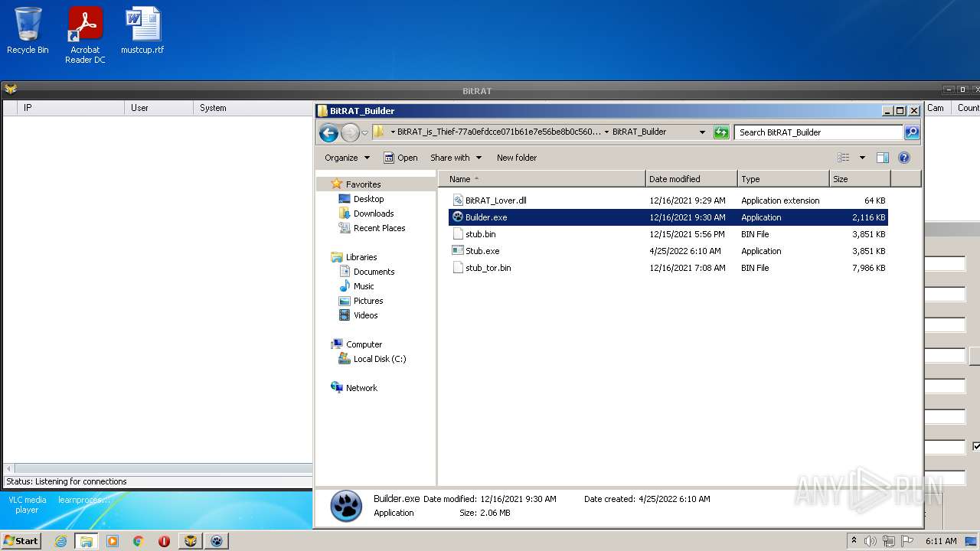Click Internet Explorer taskbar icon
The image size is (980, 551).
(60, 541)
